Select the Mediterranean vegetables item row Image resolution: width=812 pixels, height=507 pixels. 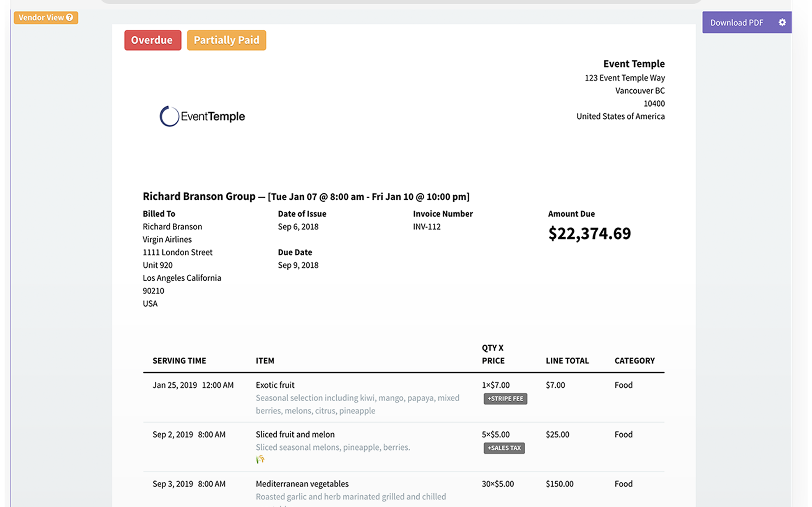tap(302, 484)
